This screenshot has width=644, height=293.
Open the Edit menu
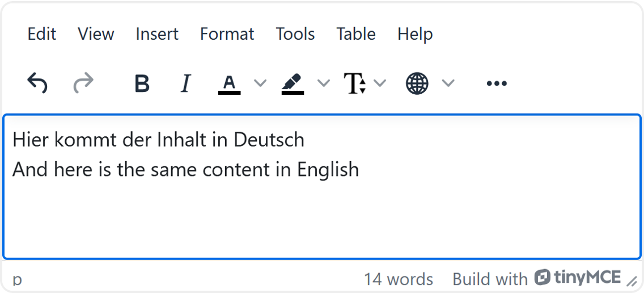point(42,34)
